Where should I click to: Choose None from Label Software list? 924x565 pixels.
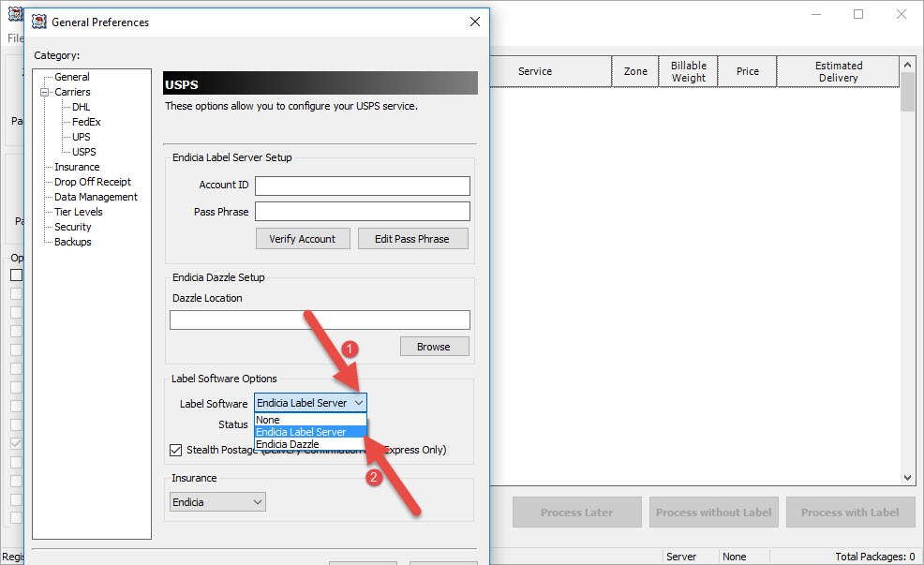tap(310, 420)
